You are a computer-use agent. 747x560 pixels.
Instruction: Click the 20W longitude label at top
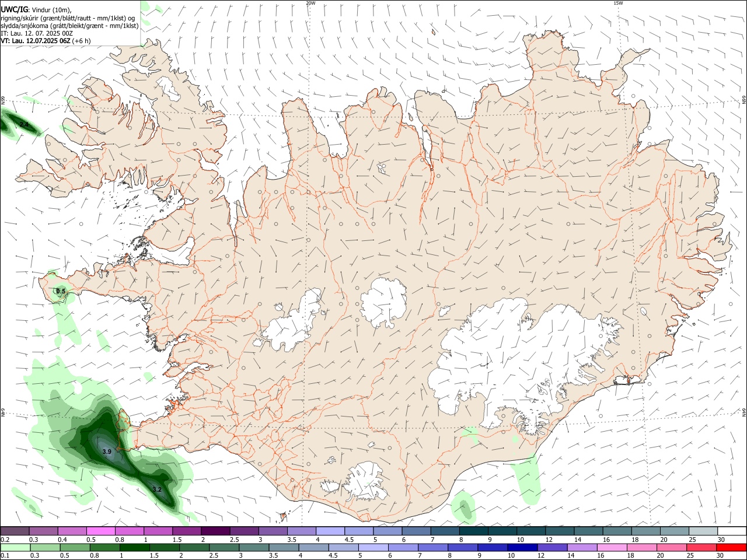(x=310, y=3)
